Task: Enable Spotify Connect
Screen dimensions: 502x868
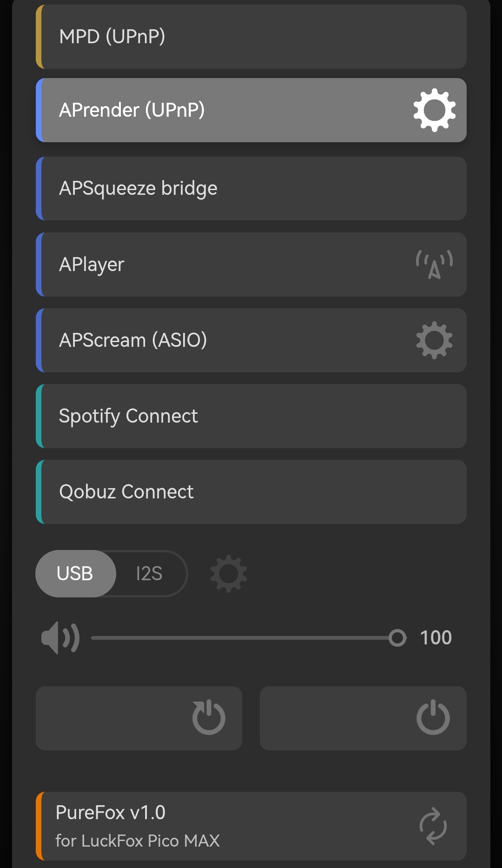Action: point(251,416)
